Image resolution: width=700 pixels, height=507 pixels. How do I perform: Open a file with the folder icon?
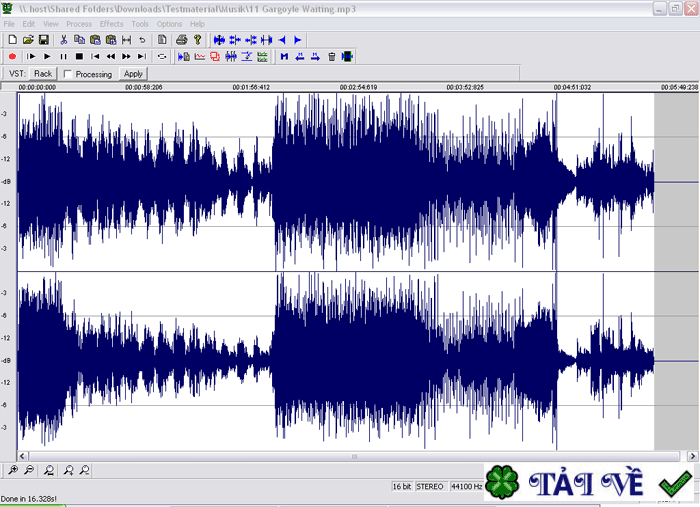coord(28,39)
